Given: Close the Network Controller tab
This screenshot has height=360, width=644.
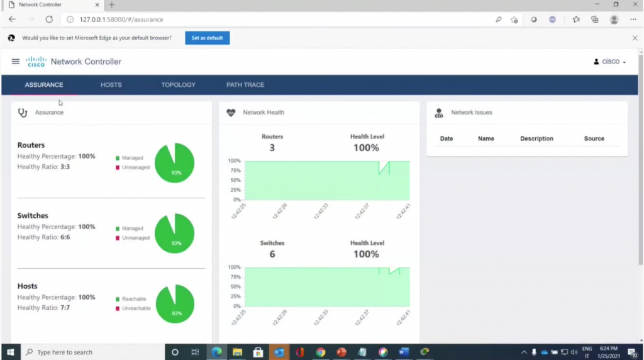Looking at the screenshot, I should pyautogui.click(x=97, y=5).
